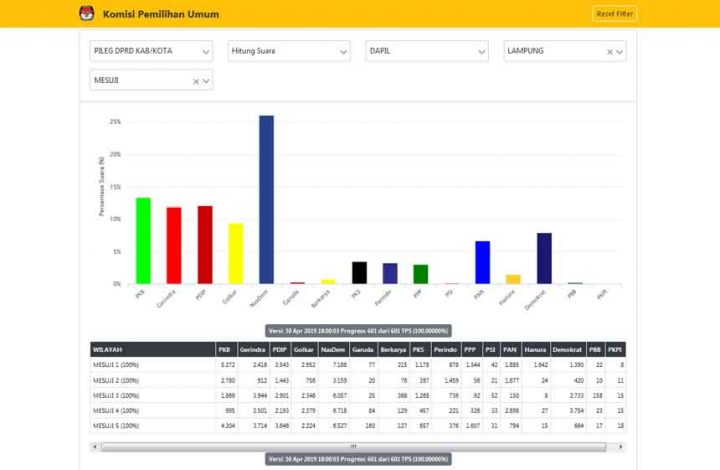Click the horizontal table scrollbar thumb
720x470 pixels.
point(350,446)
